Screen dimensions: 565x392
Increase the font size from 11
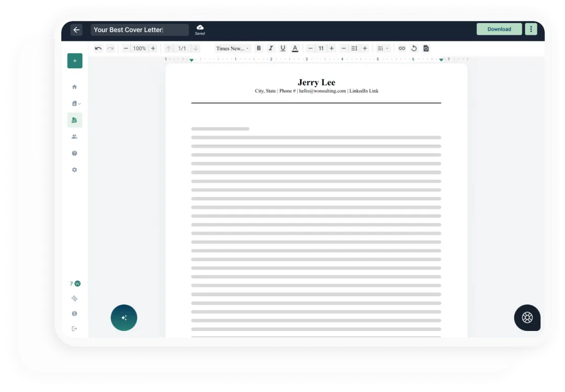click(x=332, y=48)
